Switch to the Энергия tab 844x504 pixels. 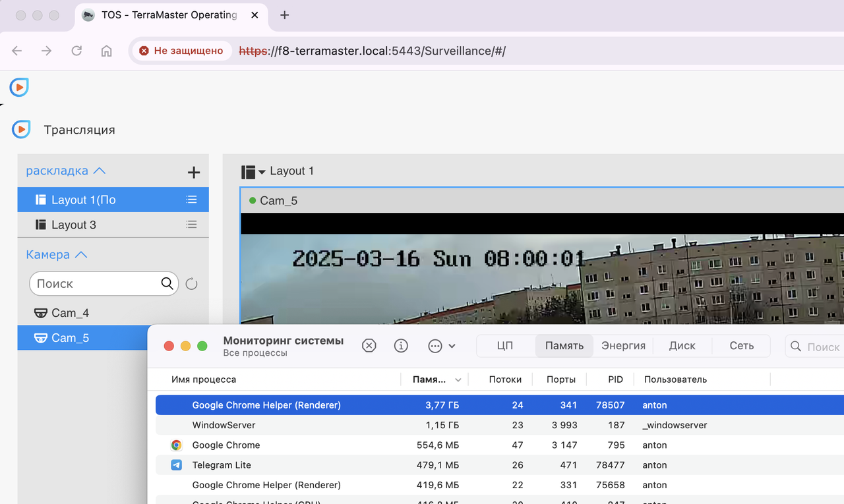[x=623, y=346]
